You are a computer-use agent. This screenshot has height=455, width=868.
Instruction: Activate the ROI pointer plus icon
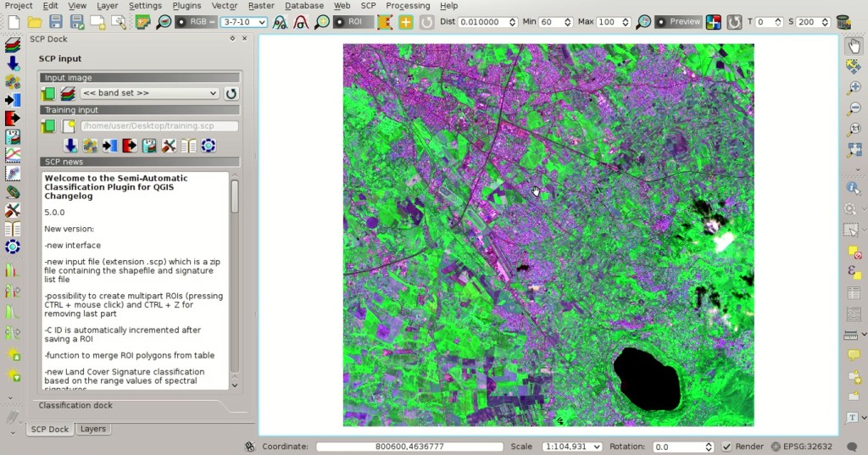click(406, 22)
